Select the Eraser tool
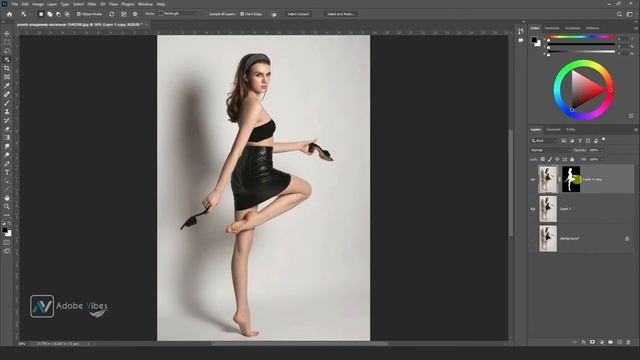The width and height of the screenshot is (640, 360). click(x=7, y=129)
